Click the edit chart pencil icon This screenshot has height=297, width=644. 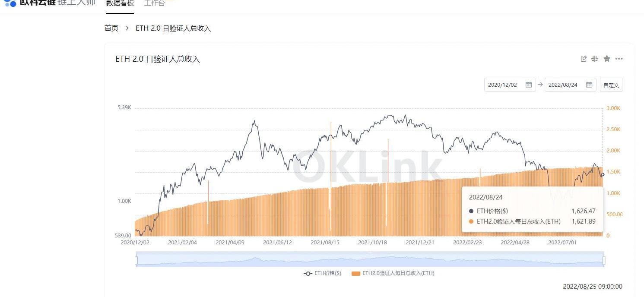point(584,59)
